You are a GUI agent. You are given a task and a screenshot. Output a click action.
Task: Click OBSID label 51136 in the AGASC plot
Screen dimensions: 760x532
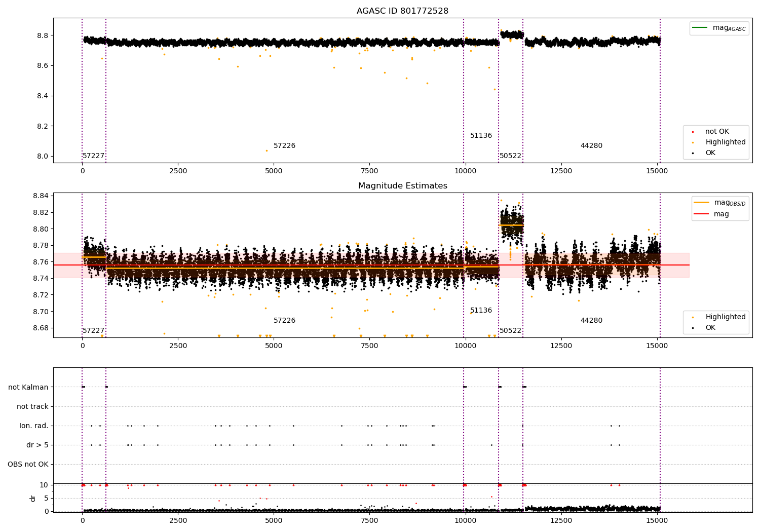tap(481, 136)
